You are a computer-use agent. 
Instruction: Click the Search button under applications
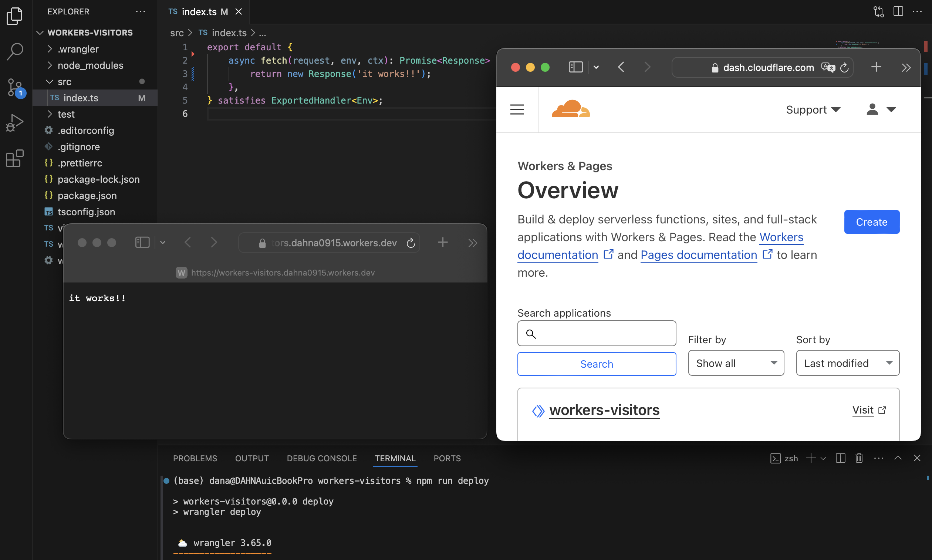click(x=597, y=364)
